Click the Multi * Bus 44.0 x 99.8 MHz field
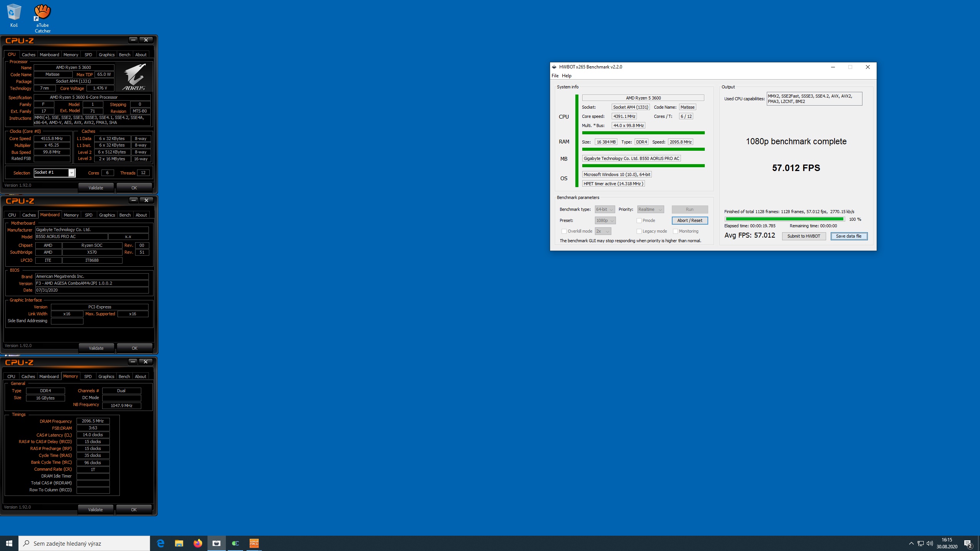The image size is (980, 551). [x=628, y=126]
